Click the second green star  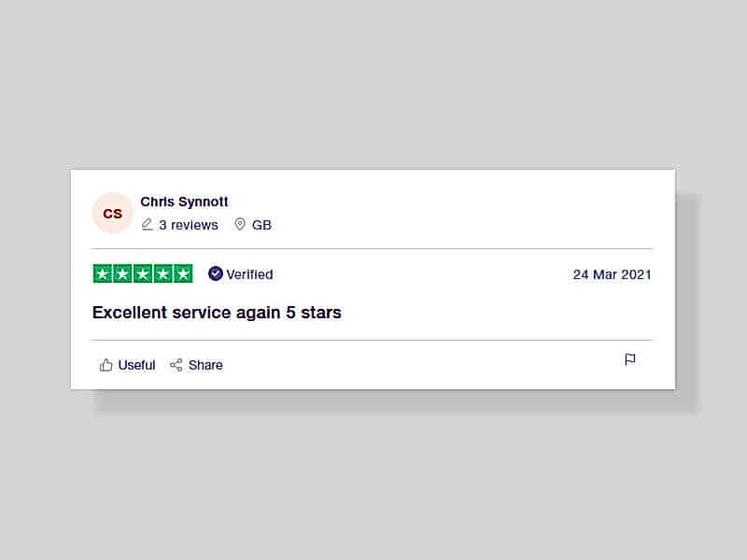click(x=122, y=273)
